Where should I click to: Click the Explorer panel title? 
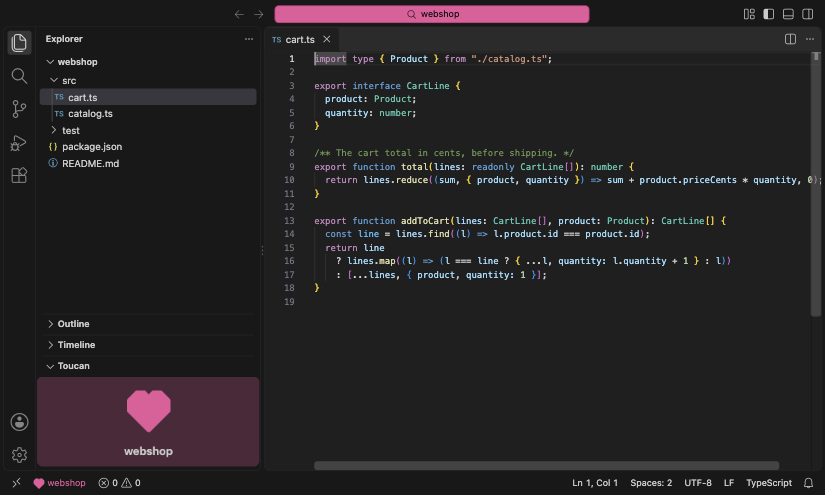(64, 39)
